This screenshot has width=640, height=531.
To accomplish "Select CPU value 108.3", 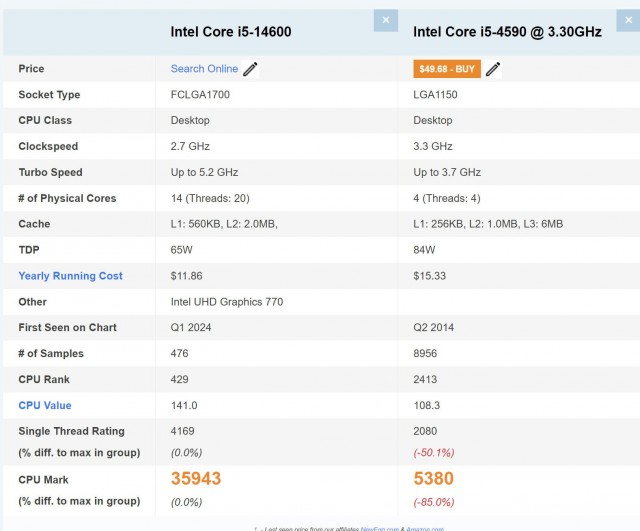I will click(427, 405).
